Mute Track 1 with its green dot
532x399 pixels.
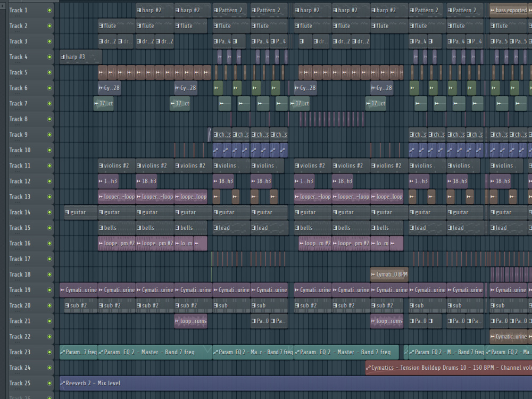(49, 10)
